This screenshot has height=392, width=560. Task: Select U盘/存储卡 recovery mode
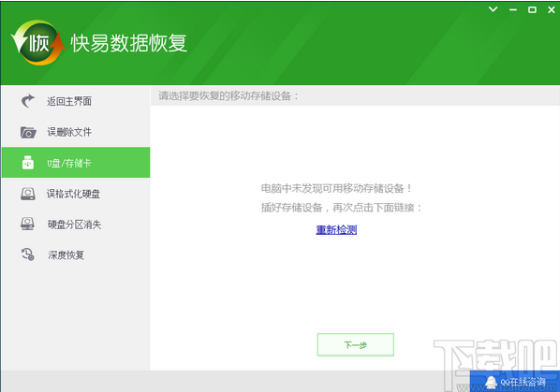pos(75,163)
